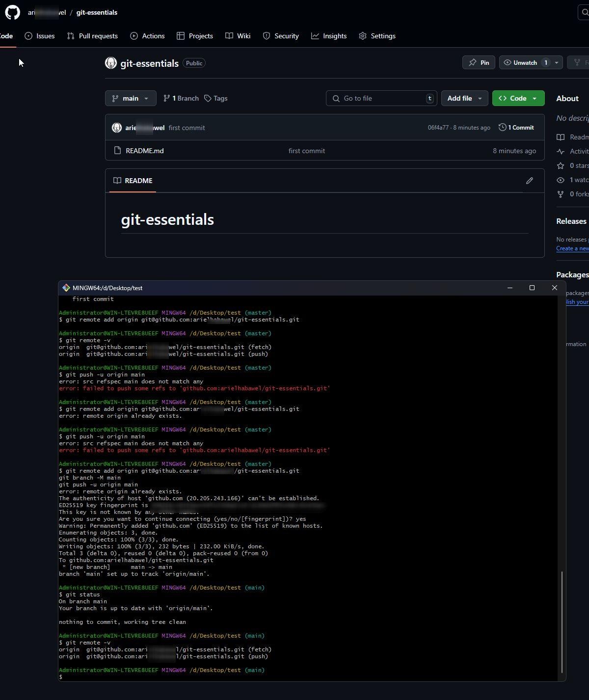
Task: Open the Projects tab
Action: point(195,36)
